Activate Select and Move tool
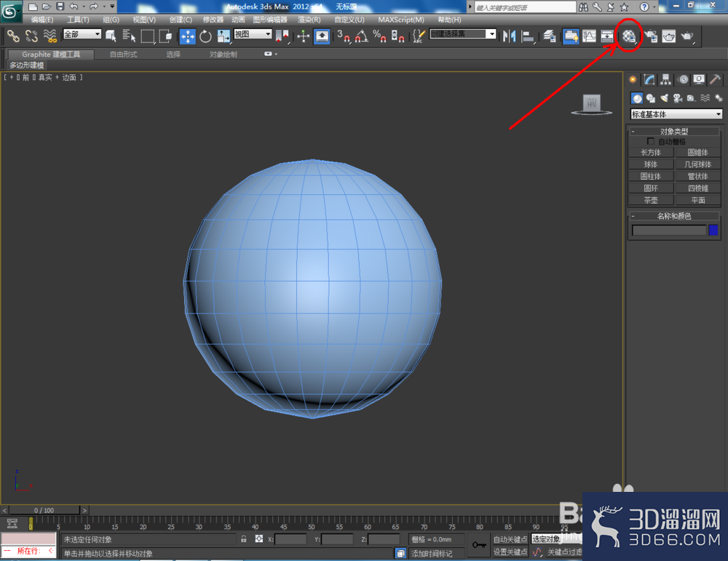Screen dimensions: 728x561 pos(188,36)
